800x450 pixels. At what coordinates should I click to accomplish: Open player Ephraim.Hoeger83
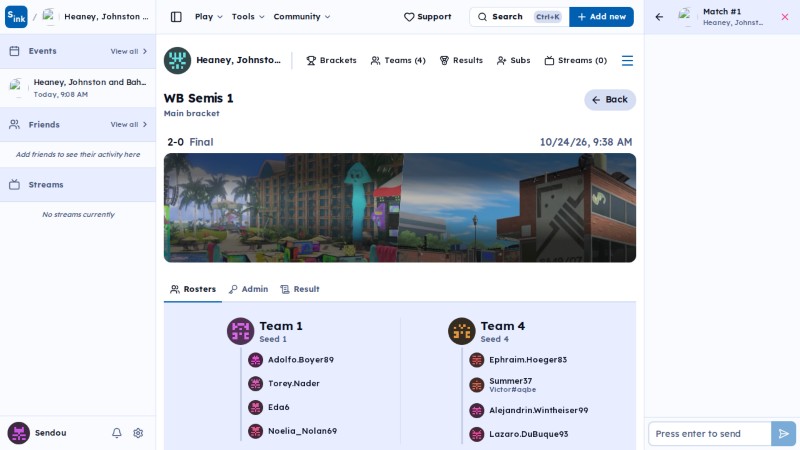click(x=528, y=360)
